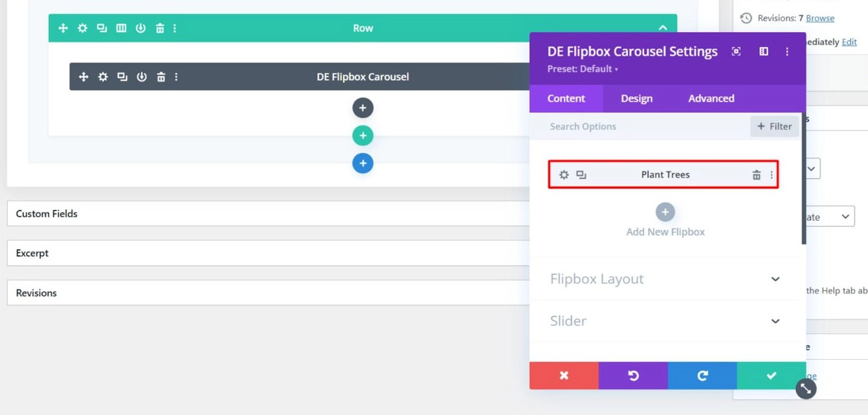Save changes with green checkmark

pos(771,376)
